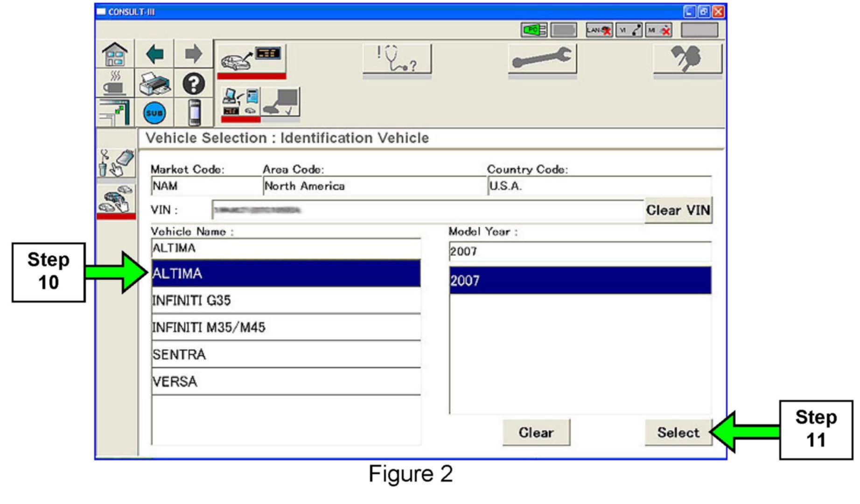Viewport: 860px width, 504px height.
Task: Click the LAN connection status icon
Action: tap(599, 30)
